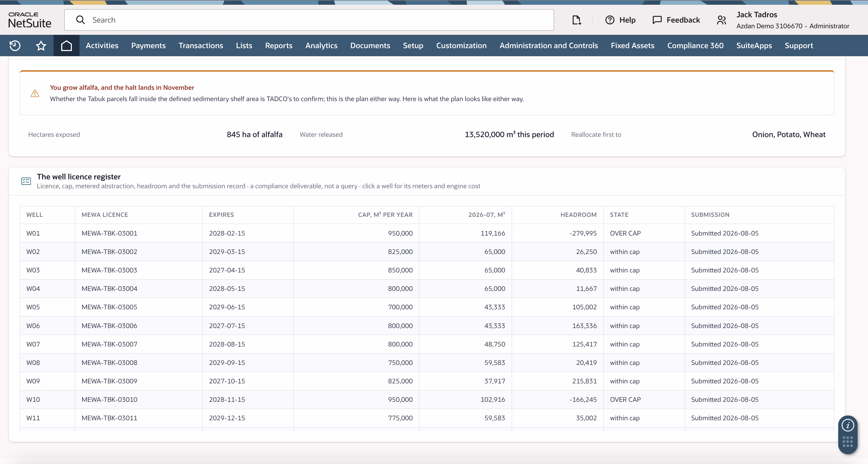Open the Fixed Assets menu

633,46
